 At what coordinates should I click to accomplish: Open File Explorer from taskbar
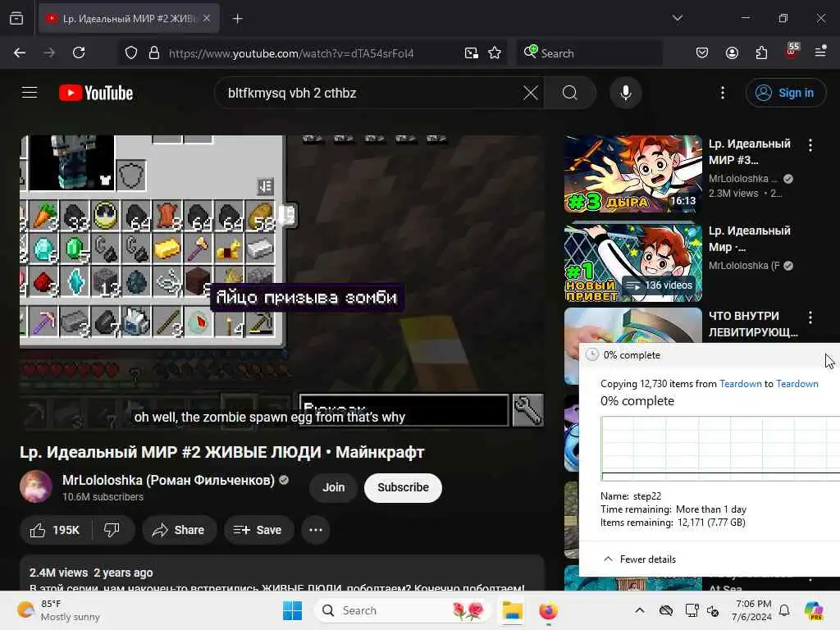512,610
